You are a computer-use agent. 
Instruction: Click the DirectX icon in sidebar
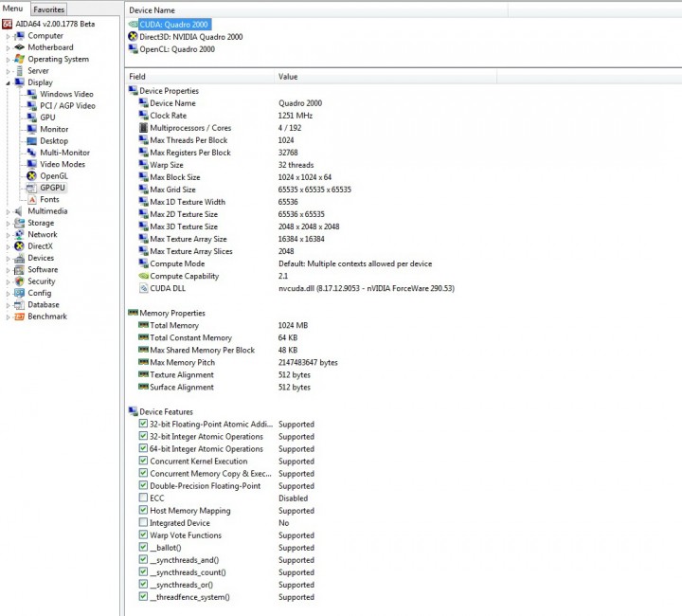coord(20,246)
